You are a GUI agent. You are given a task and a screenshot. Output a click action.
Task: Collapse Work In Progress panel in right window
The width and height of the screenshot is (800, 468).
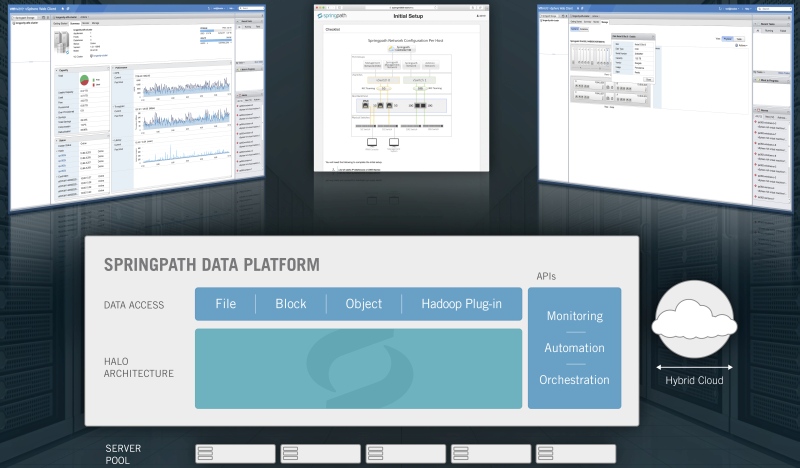coord(756,80)
